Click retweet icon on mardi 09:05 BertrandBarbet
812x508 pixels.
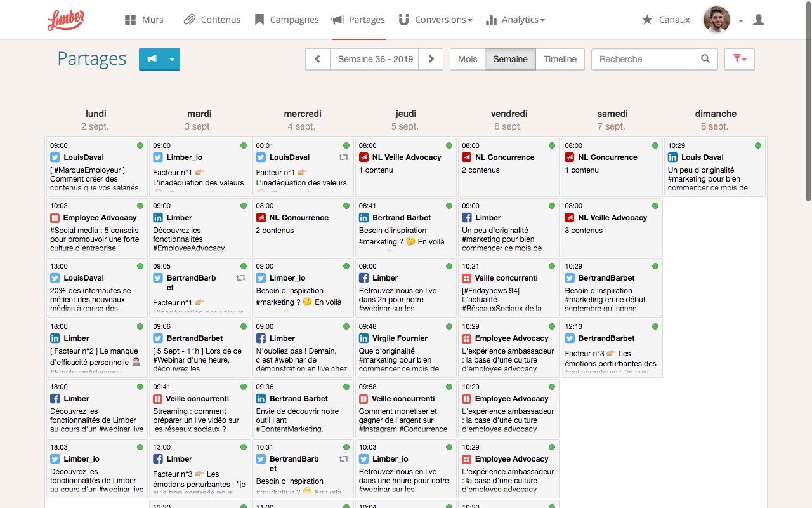coord(240,278)
